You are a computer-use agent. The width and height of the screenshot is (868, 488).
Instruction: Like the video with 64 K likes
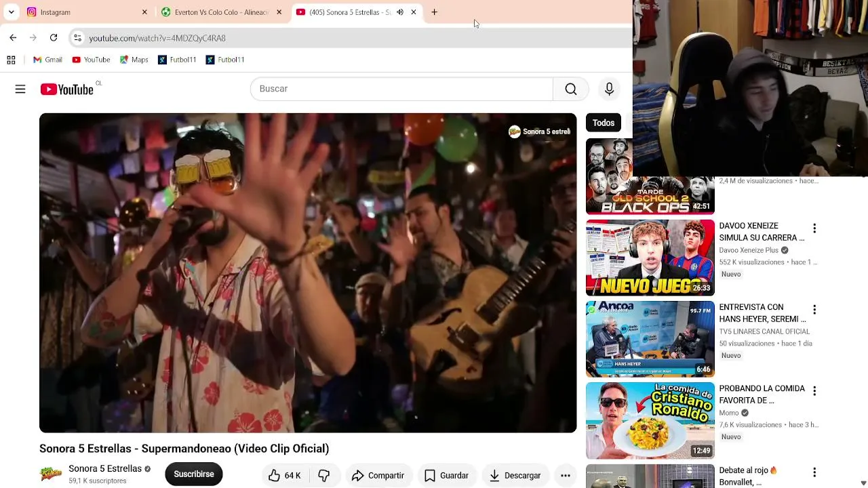click(284, 475)
